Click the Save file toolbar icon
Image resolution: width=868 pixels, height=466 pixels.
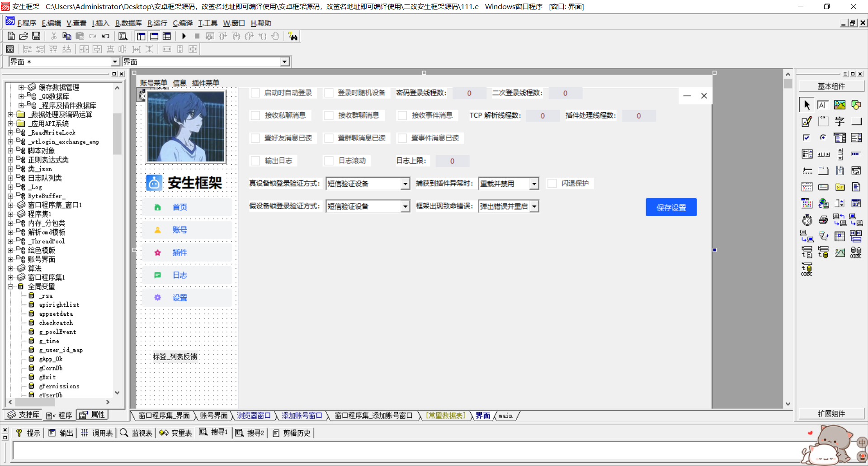tap(36, 36)
